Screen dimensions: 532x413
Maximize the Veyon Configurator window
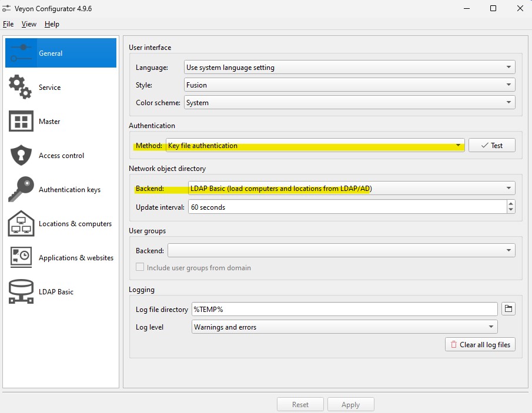point(493,8)
